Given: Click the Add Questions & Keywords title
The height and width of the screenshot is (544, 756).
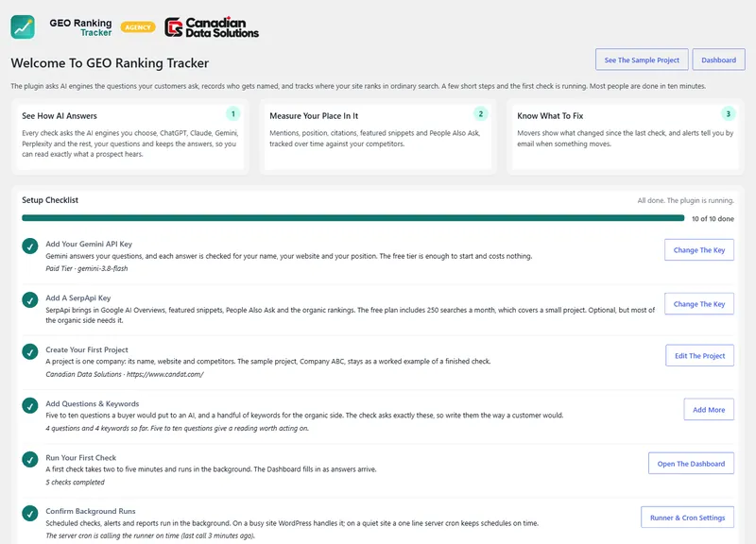Looking at the screenshot, I should pyautogui.click(x=92, y=404).
